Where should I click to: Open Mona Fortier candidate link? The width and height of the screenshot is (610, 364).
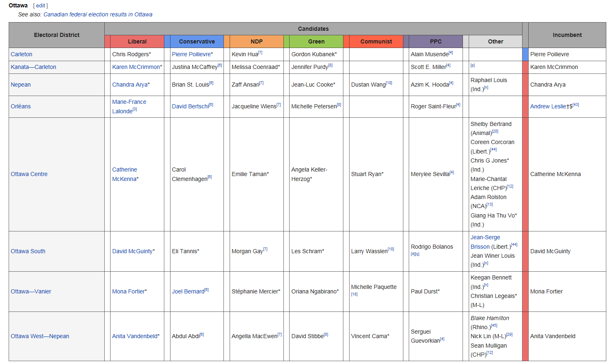[128, 291]
